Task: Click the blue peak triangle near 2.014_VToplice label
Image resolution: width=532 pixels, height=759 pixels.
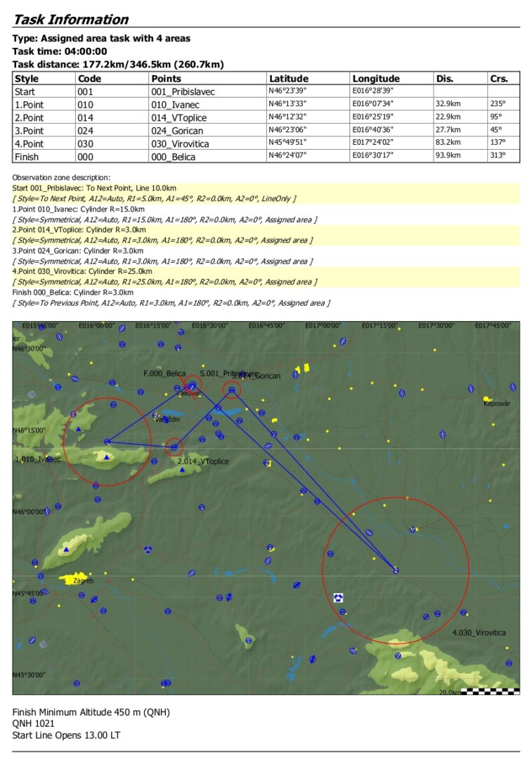Action: pyautogui.click(x=182, y=469)
